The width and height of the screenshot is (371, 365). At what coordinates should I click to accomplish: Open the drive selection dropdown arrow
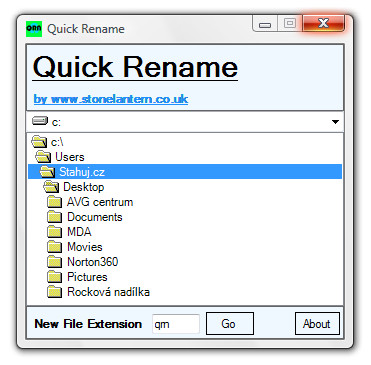click(x=335, y=122)
